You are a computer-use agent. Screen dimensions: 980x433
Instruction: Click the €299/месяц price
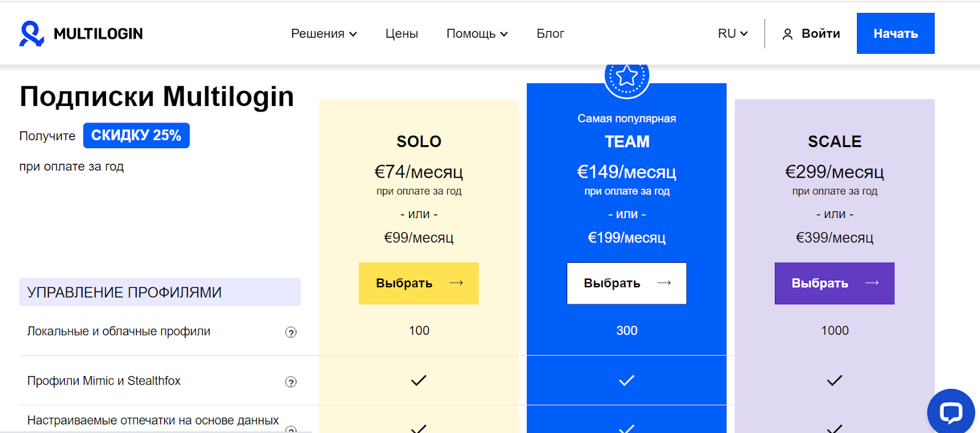(x=835, y=172)
